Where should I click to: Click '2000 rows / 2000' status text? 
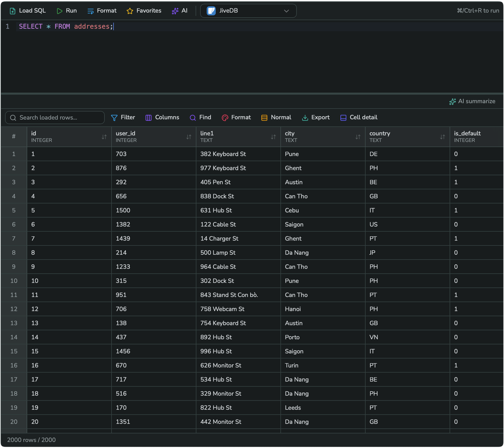pos(31,440)
